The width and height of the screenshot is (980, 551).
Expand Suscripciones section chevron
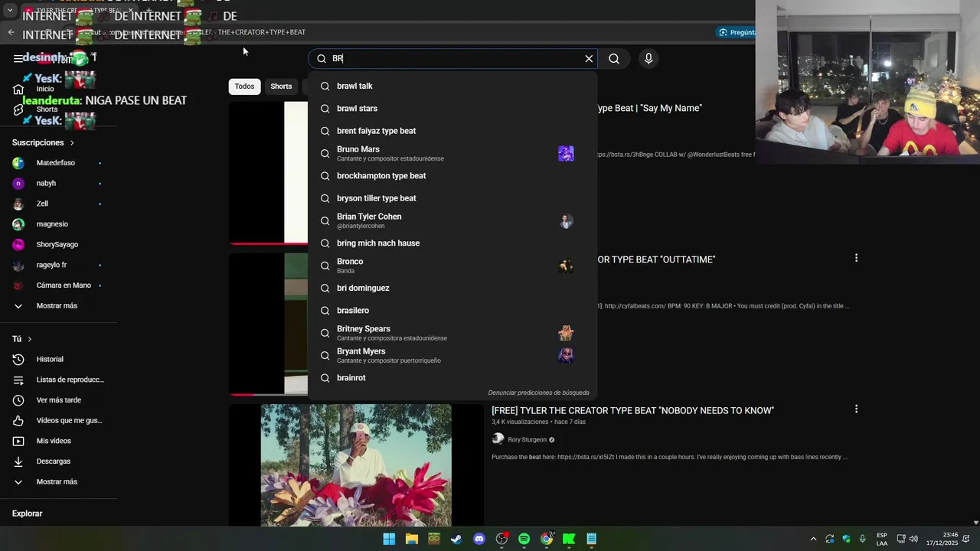[72, 143]
